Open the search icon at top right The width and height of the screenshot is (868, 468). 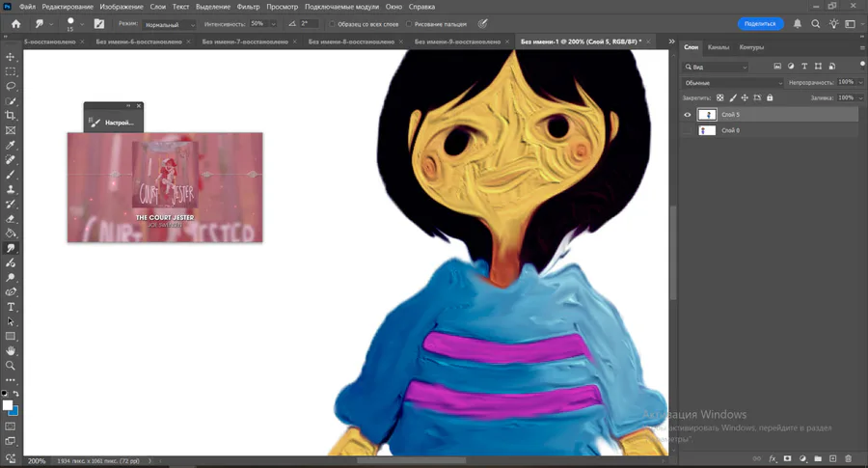tap(815, 24)
